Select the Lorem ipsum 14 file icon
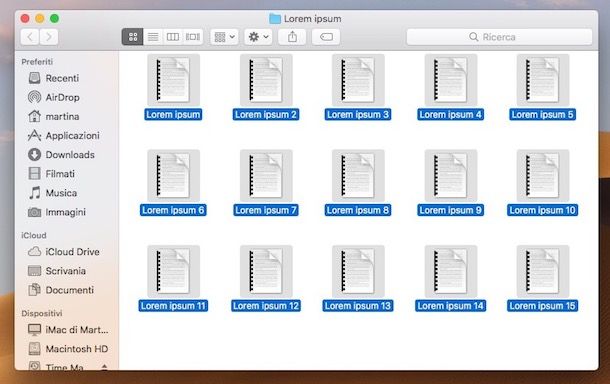Image resolution: width=610 pixels, height=384 pixels. click(x=450, y=271)
